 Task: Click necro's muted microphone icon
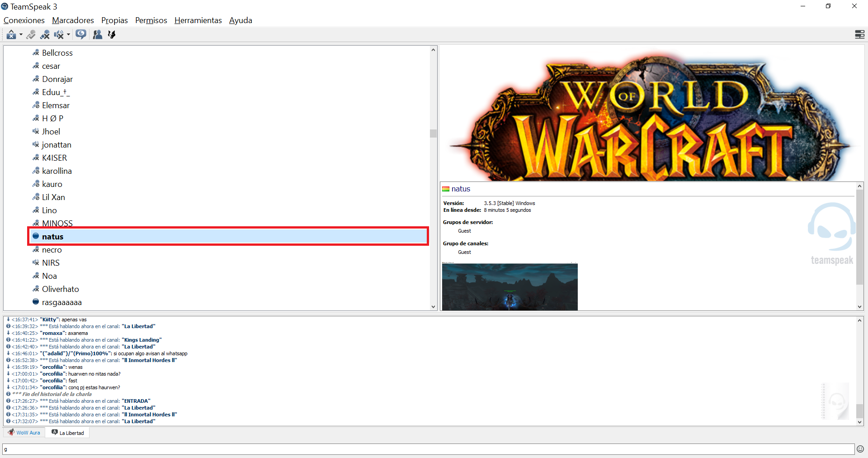(36, 249)
